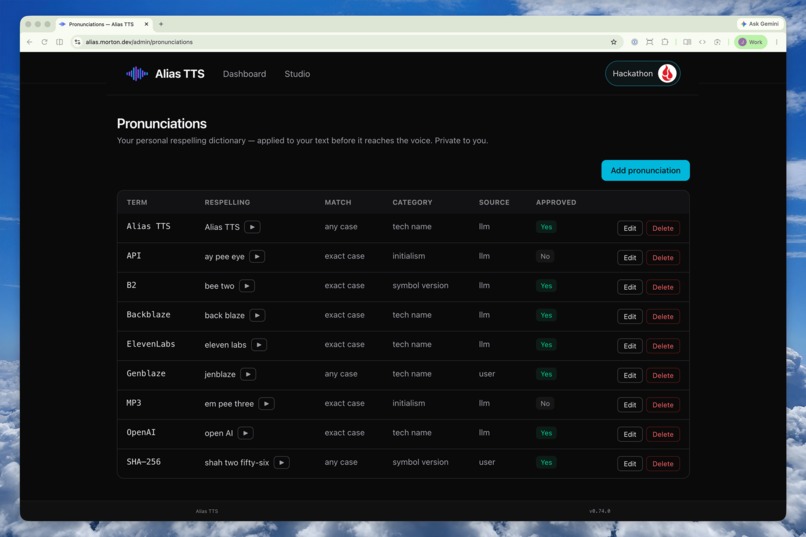Edit the API entry
The width and height of the screenshot is (806, 537).
(x=630, y=258)
